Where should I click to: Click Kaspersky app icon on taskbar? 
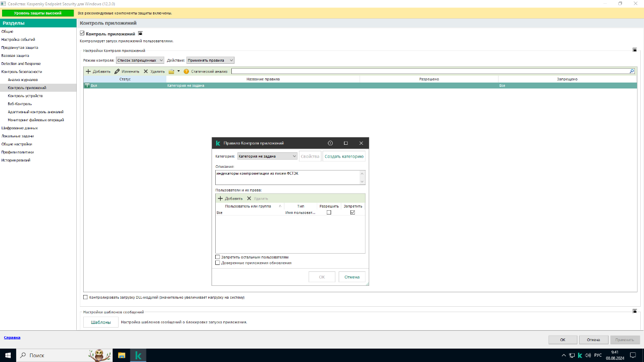click(138, 355)
